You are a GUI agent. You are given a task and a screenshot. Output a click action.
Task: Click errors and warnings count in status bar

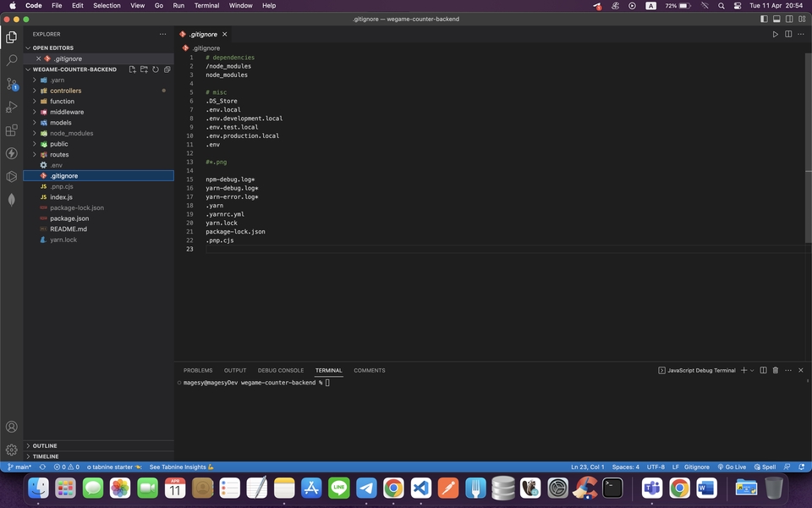(67, 467)
